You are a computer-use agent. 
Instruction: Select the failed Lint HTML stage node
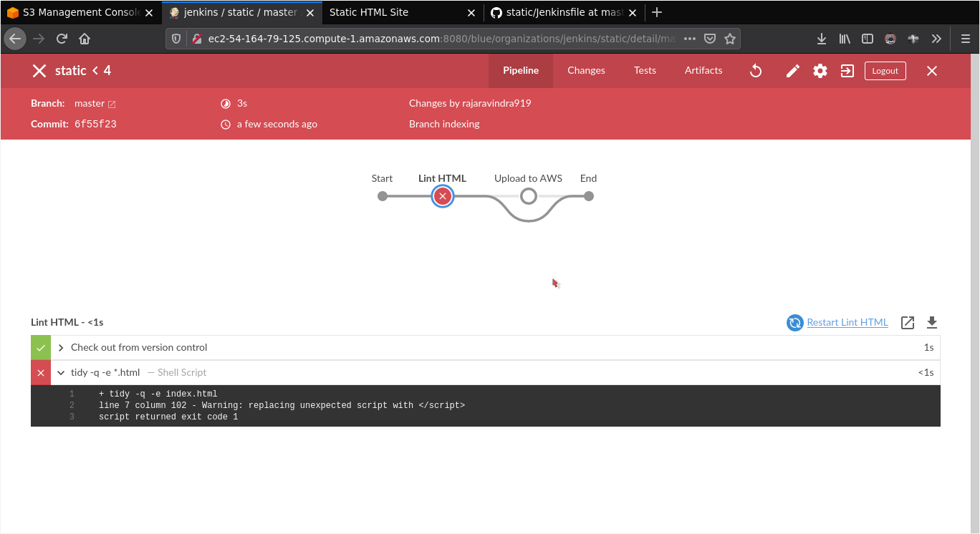[x=443, y=196]
